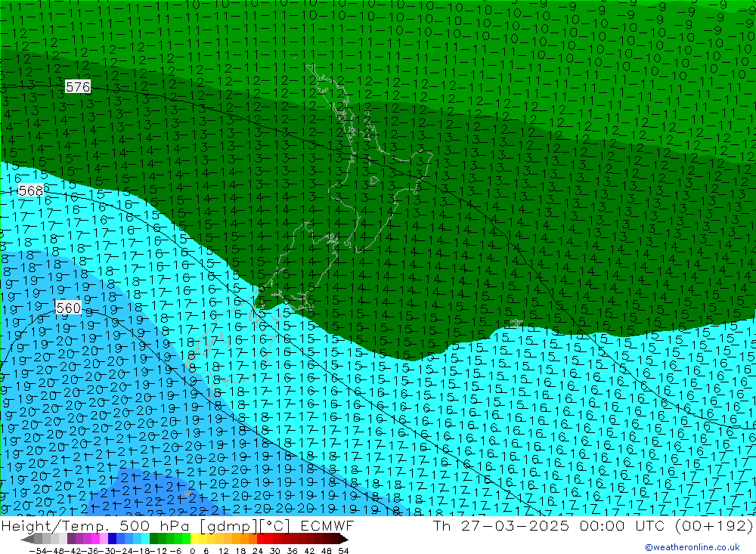Click the 54 legend scale value
Viewport: 756px width, 554px height.
click(343, 551)
